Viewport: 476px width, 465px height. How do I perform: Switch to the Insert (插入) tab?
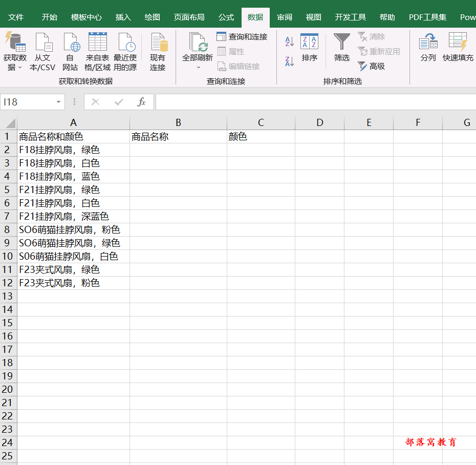click(x=123, y=17)
